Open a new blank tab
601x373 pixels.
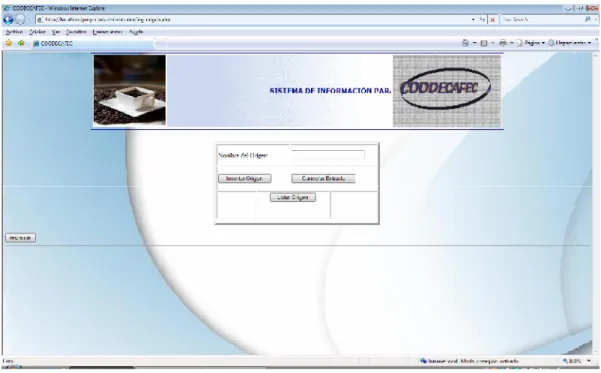click(161, 44)
